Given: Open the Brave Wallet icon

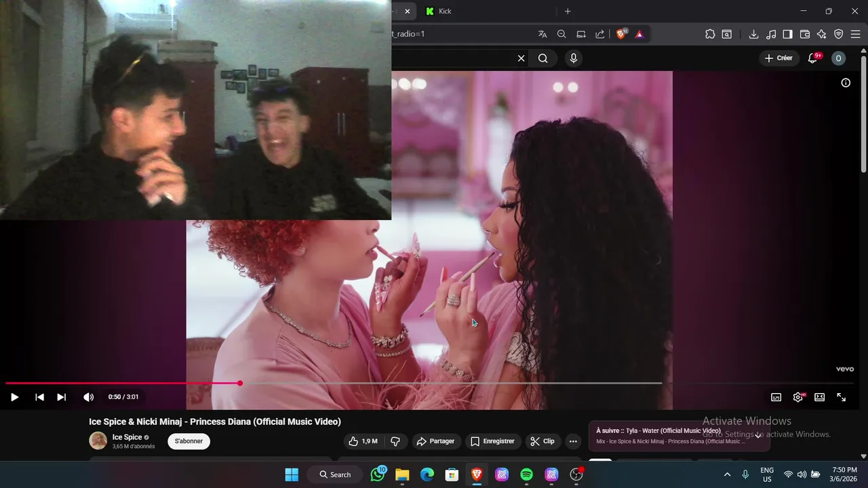Looking at the screenshot, I should click(x=805, y=34).
